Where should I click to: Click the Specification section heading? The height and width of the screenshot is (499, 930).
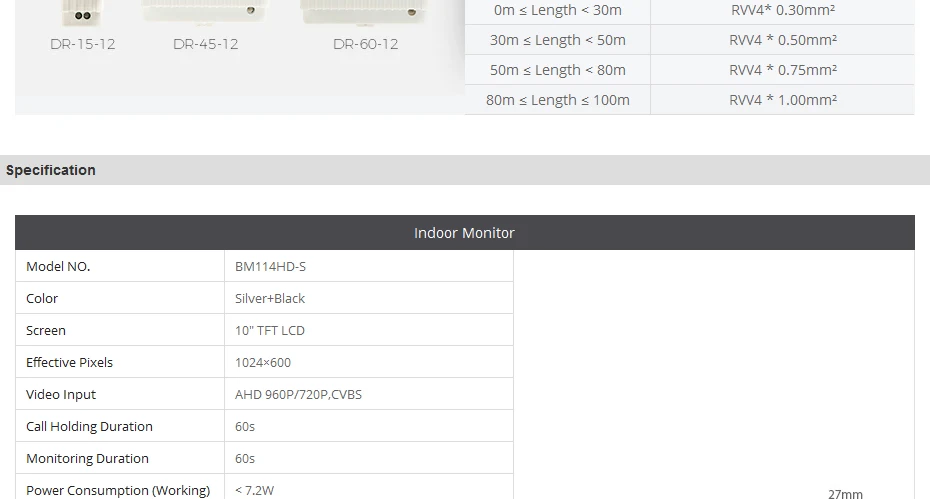(50, 170)
